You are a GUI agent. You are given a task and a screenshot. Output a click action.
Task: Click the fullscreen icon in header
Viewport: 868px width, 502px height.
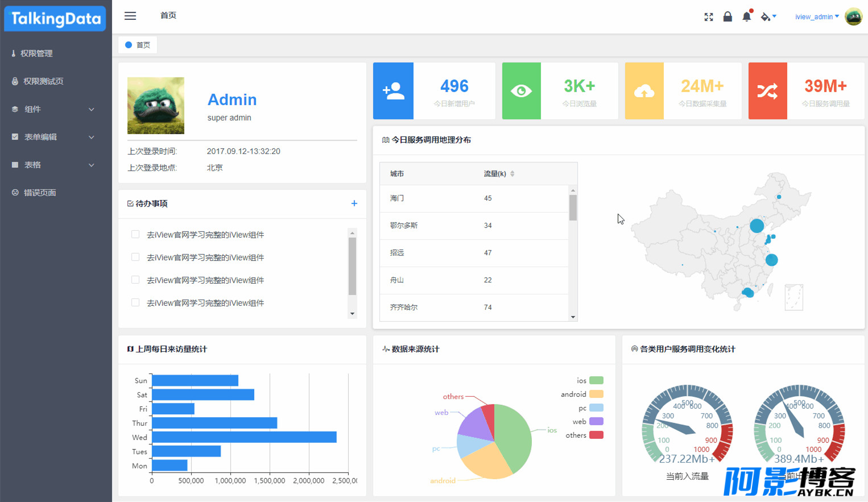709,17
